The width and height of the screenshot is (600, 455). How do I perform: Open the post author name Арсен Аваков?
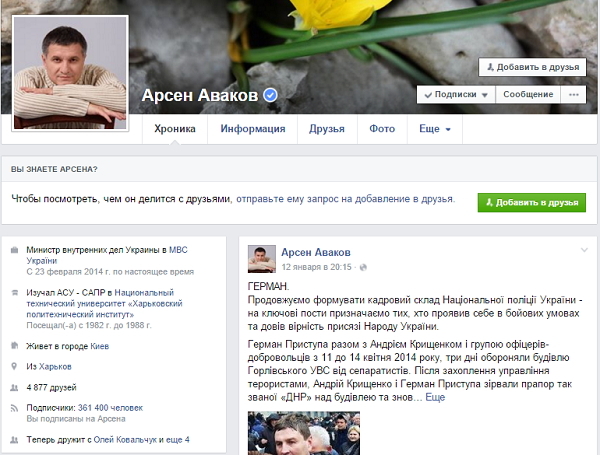[316, 253]
